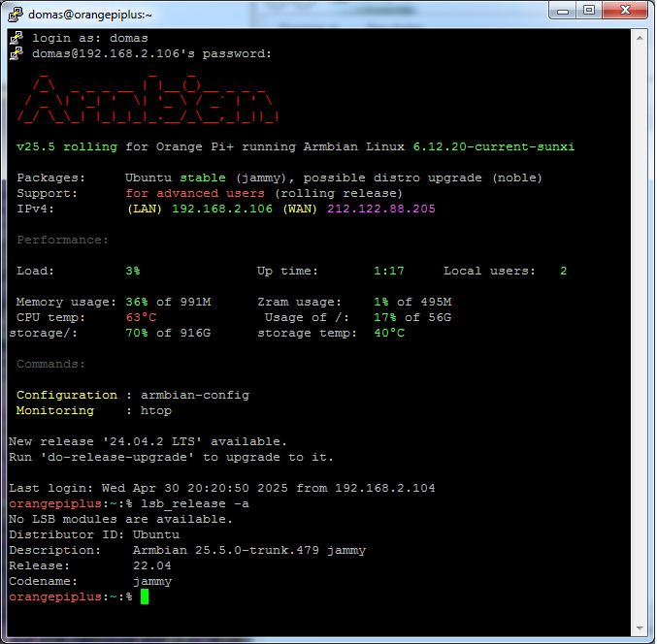Click the 'Usage of /' value '17% of 56G'
The width and height of the screenshot is (657, 644).
412,317
